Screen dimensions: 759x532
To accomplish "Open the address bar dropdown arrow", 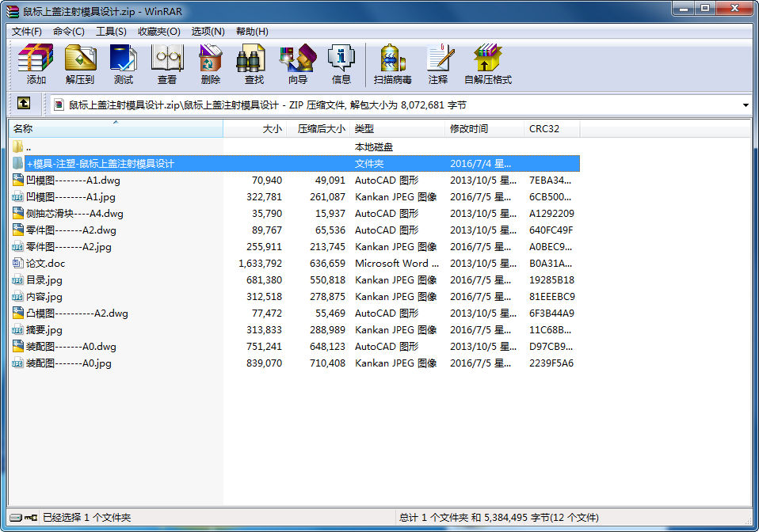I will click(x=746, y=105).
